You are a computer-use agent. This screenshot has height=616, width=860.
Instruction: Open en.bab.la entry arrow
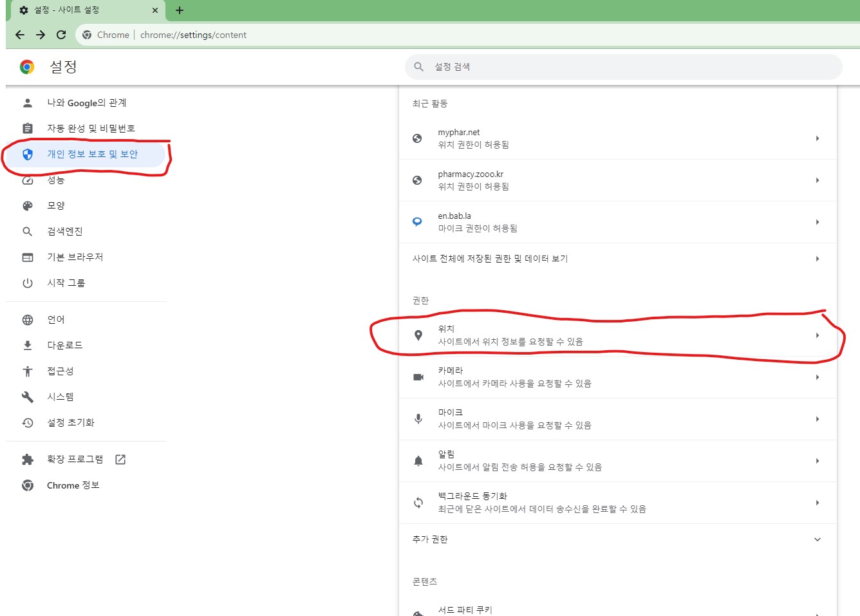coord(817,222)
